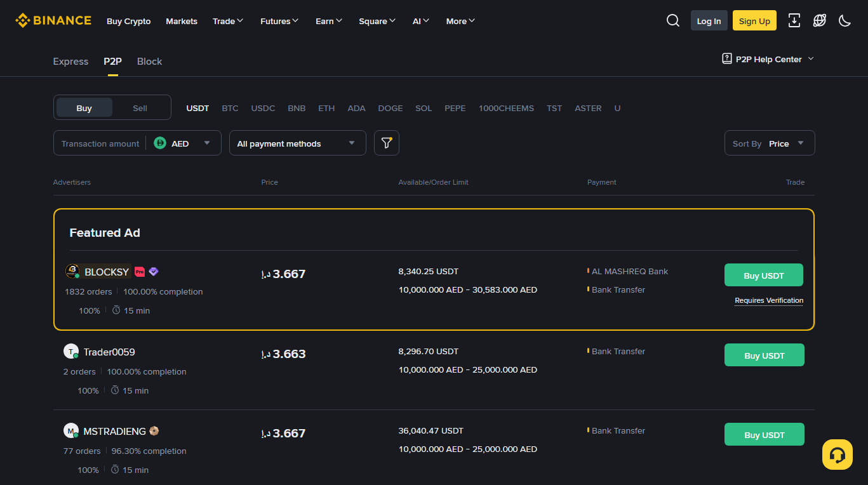Click the download app icon
This screenshot has height=485, width=868.
click(x=794, y=20)
